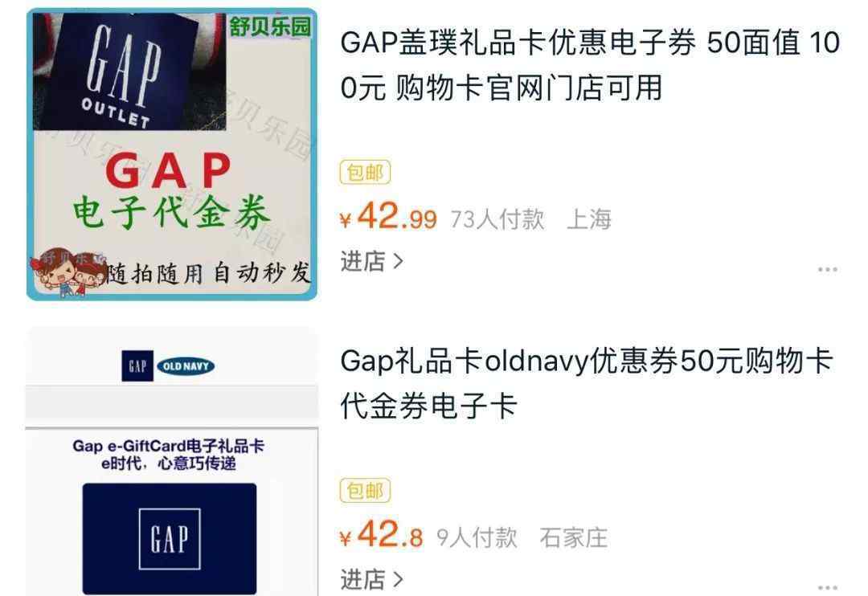Tap the 包邮 tag on the second listing
This screenshot has width=868, height=596.
[365, 490]
